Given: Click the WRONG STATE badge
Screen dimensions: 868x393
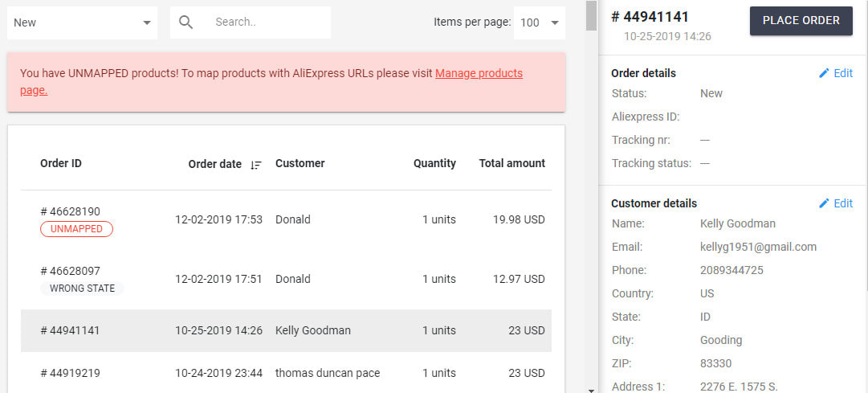Looking at the screenshot, I should pyautogui.click(x=82, y=289).
